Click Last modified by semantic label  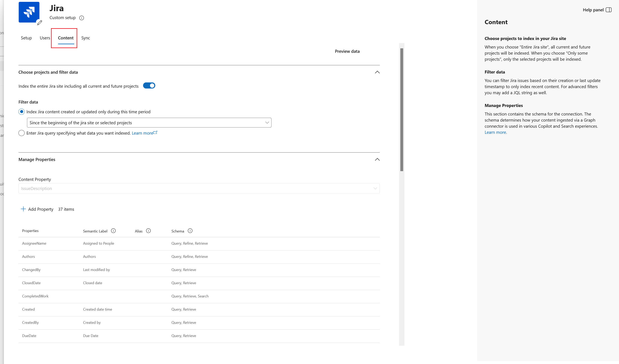point(96,270)
